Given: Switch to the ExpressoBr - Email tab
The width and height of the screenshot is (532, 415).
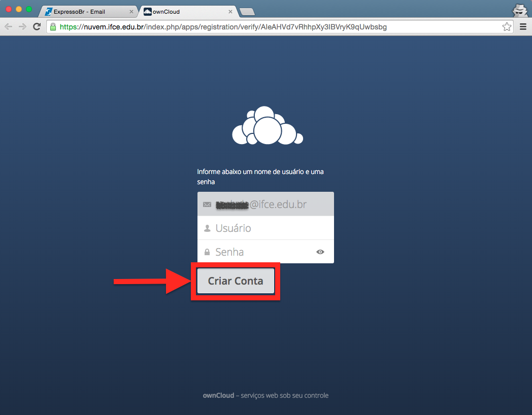Looking at the screenshot, I should (87, 12).
